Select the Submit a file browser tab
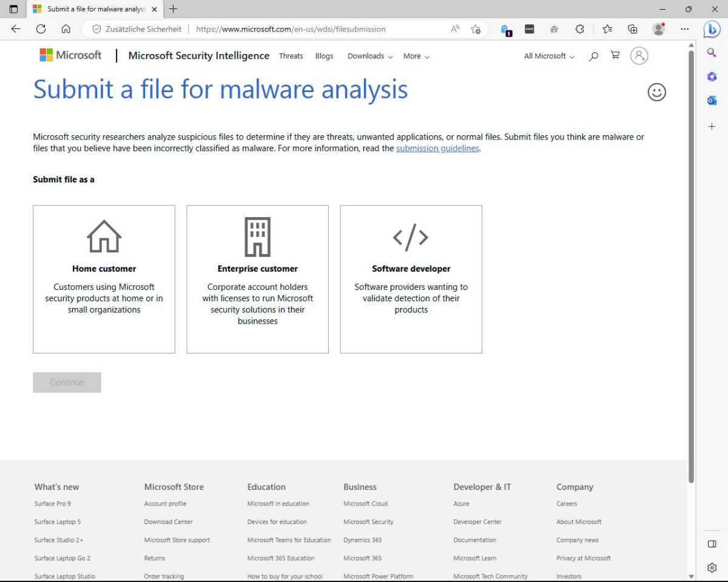The height and width of the screenshot is (582, 728). 95,9
